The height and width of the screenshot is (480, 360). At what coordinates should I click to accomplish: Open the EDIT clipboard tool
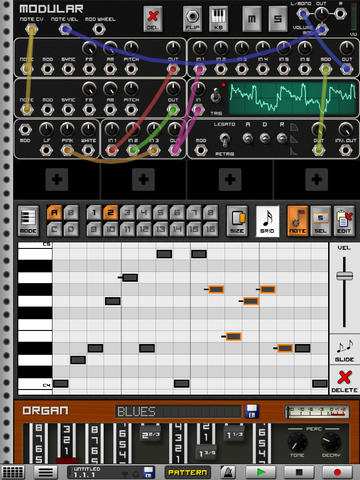(344, 221)
